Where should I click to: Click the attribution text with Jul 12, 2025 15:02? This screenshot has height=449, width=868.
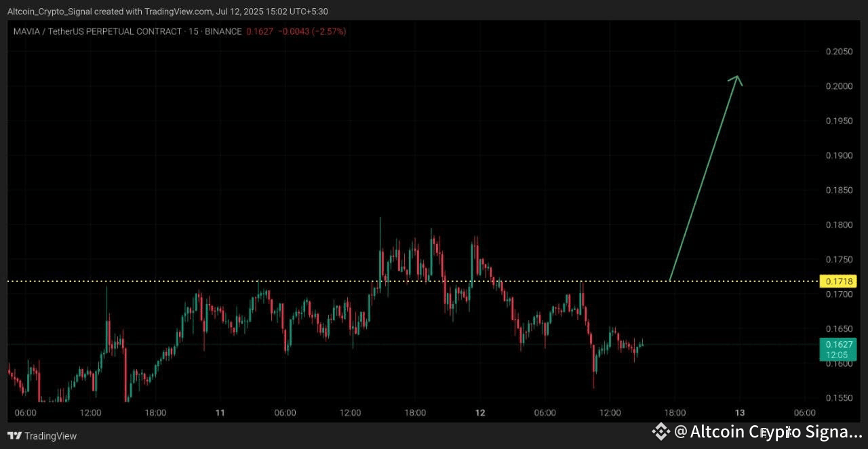pyautogui.click(x=167, y=12)
